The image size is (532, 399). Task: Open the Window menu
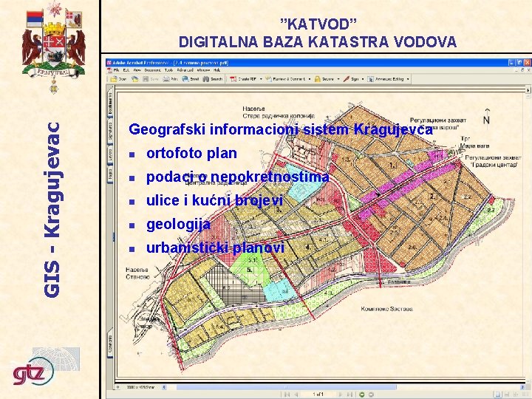coord(203,70)
